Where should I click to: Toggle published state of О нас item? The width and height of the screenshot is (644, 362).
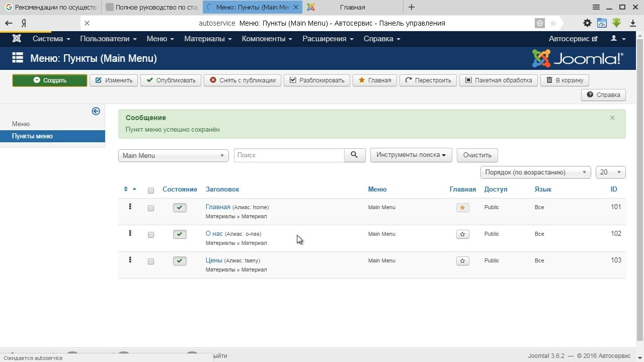coord(180,234)
